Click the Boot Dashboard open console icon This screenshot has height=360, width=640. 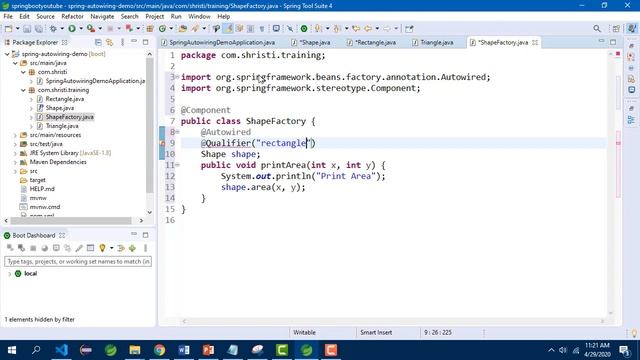click(56, 248)
